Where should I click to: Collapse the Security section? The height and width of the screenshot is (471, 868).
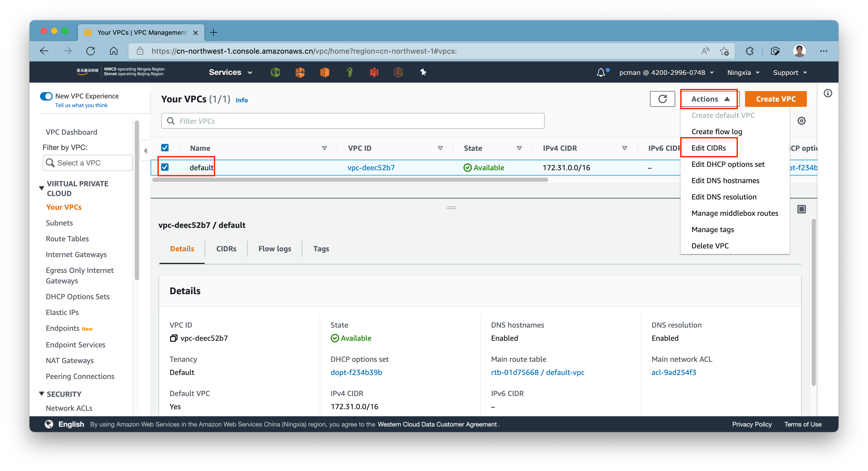pos(41,394)
